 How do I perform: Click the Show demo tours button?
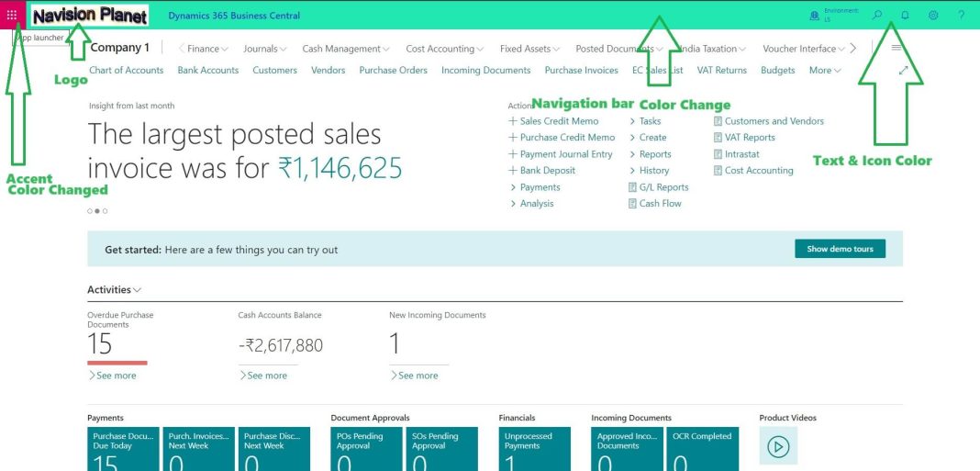pyautogui.click(x=840, y=249)
